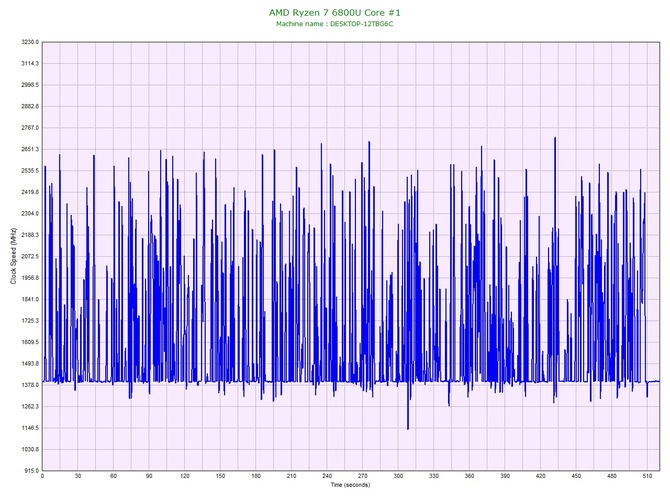
Task: Click the y-axis value 2535.5
Action: (x=30, y=171)
